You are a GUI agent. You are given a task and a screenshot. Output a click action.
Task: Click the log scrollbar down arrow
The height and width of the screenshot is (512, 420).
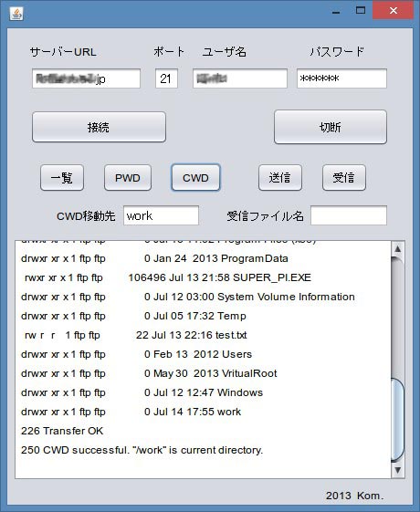point(398,470)
